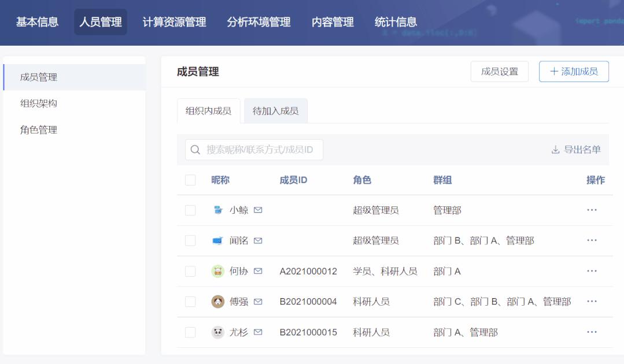Expand the three-dot menu for 何协

592,271
